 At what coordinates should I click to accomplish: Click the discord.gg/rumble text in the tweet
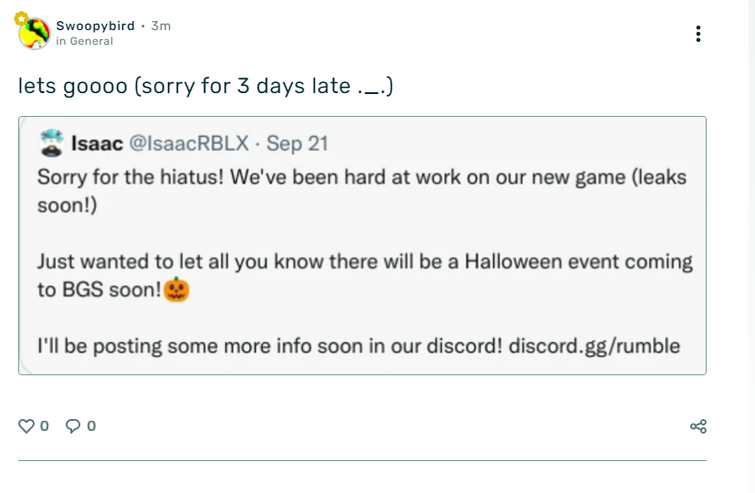coord(594,346)
